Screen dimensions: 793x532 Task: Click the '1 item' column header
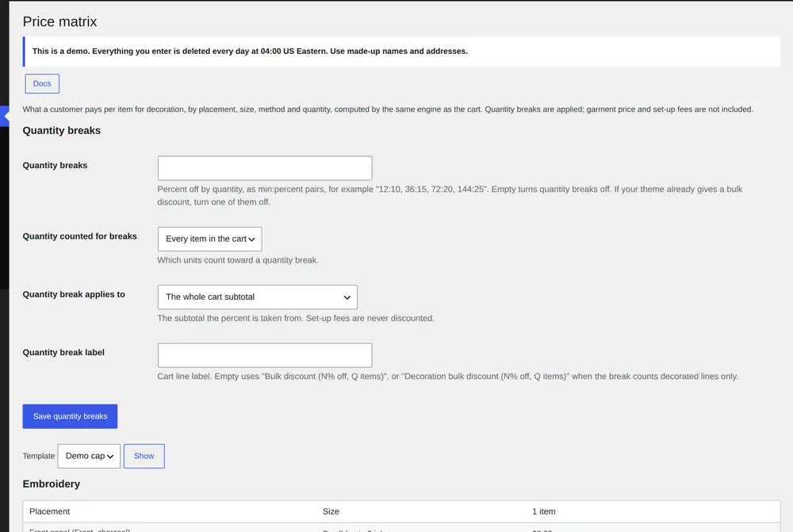click(544, 511)
